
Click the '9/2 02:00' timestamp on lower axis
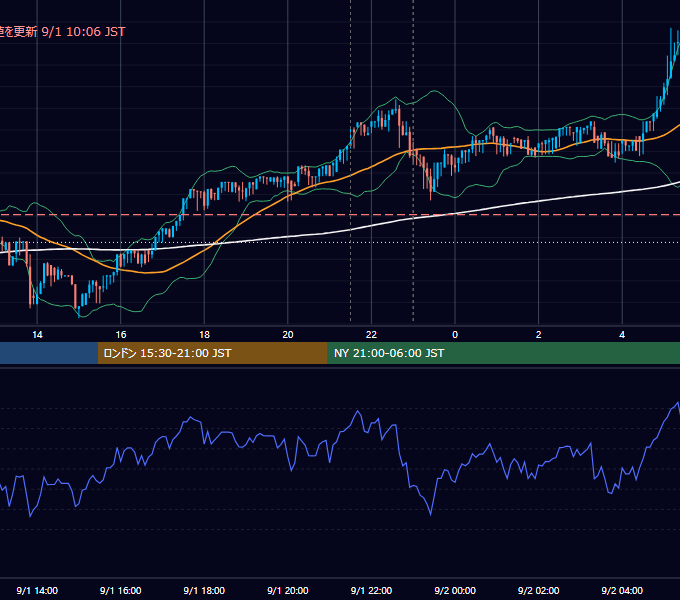(x=538, y=590)
